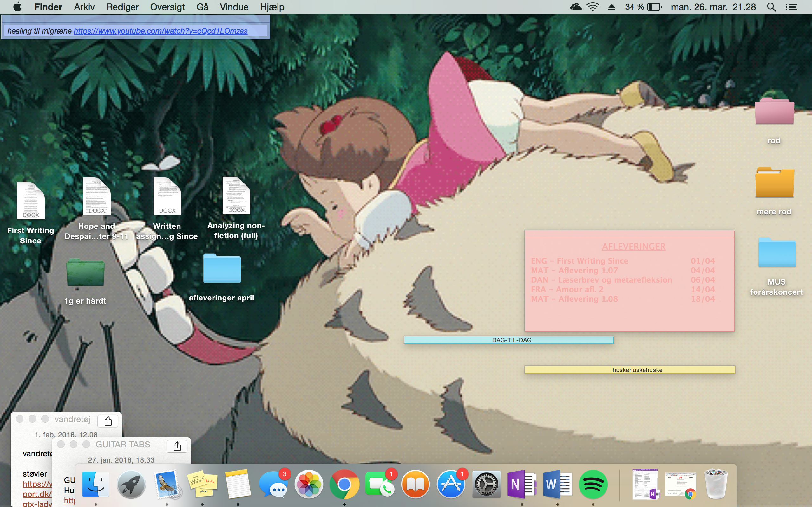Open the Wi-Fi status menu
The image size is (812, 507).
(593, 7)
